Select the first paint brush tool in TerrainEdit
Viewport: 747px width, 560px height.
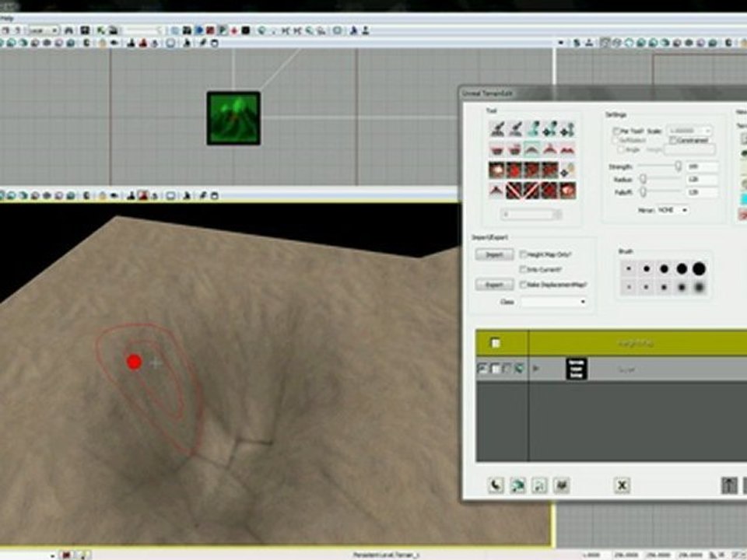pyautogui.click(x=497, y=128)
